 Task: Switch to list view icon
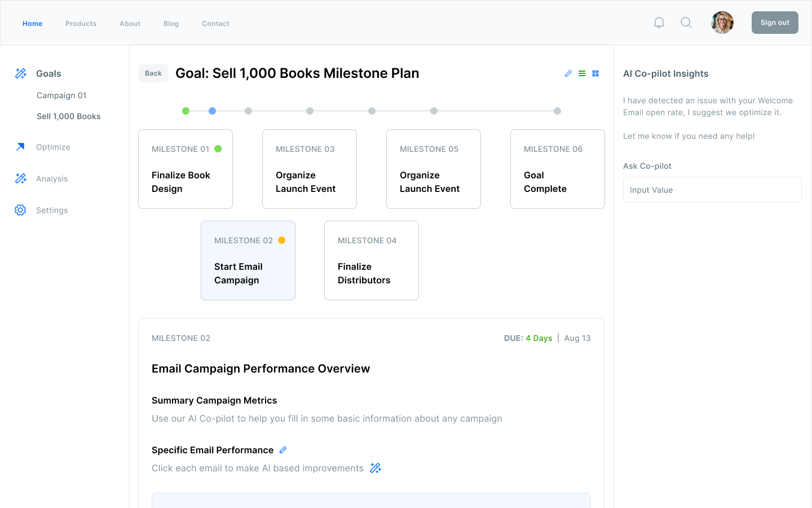[x=582, y=73]
